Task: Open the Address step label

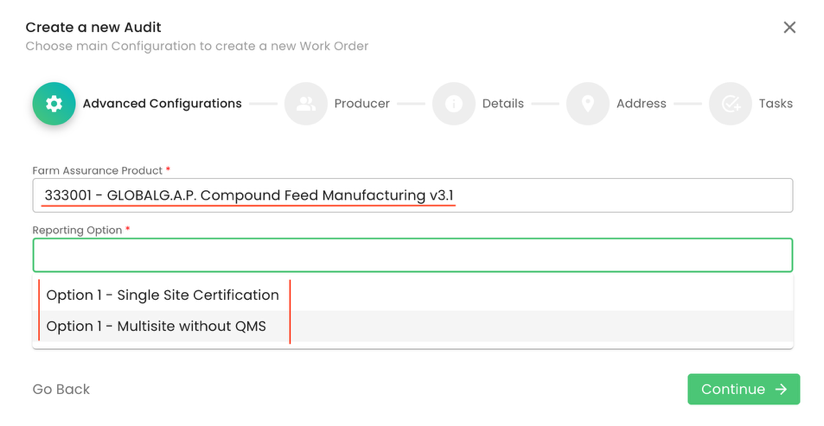Action: (641, 104)
